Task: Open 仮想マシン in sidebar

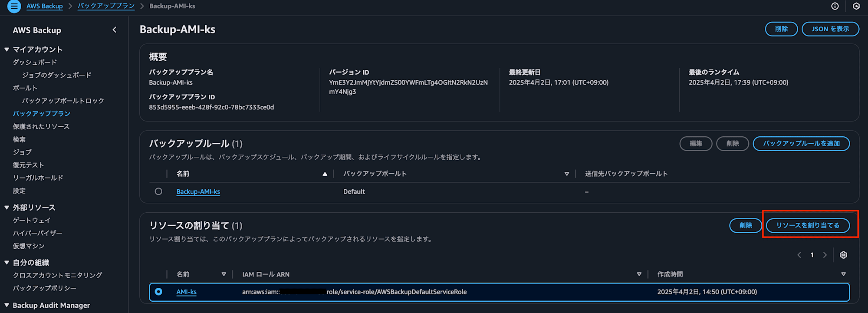Action: [x=29, y=246]
